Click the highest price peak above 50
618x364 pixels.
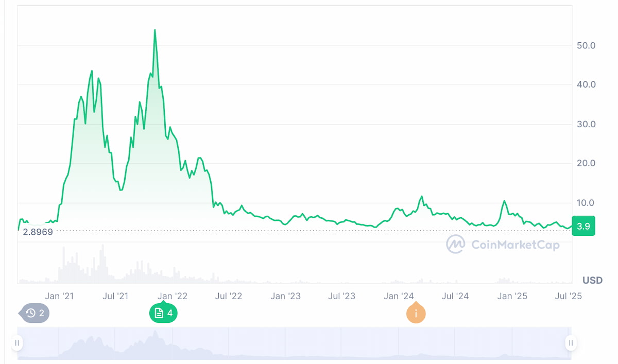(x=155, y=31)
